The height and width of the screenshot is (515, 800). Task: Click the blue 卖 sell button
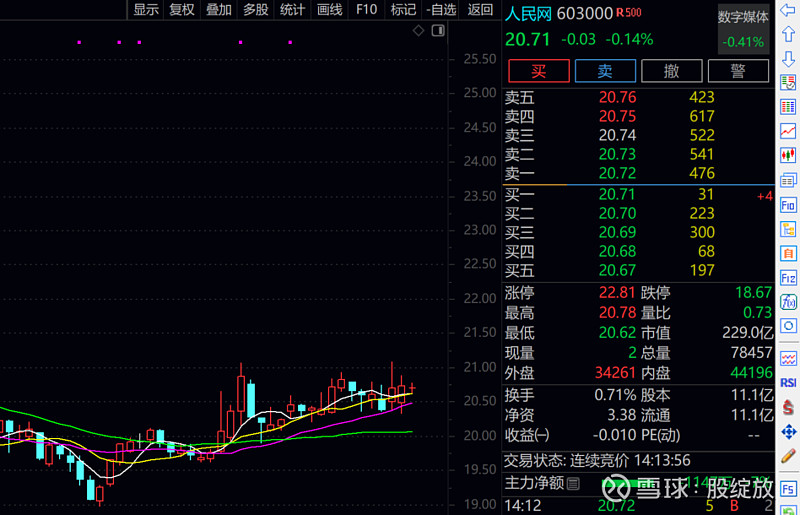605,71
